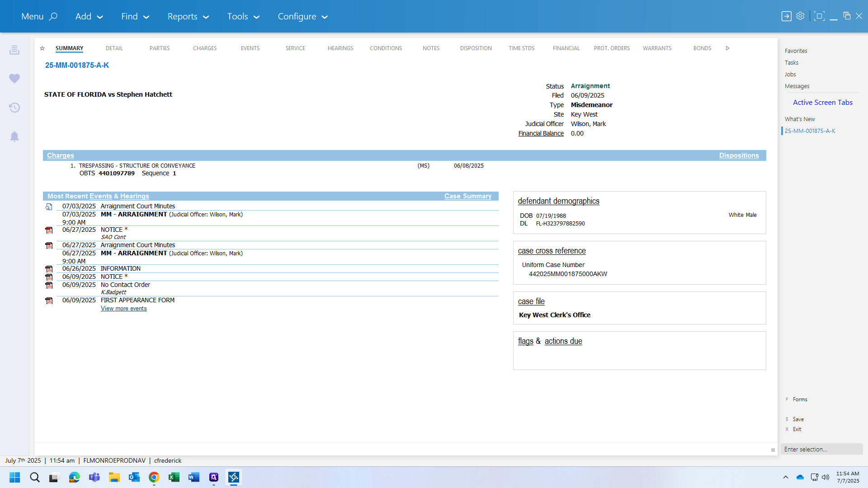Open the defendant demographics link
Viewport: 868px width, 488px height.
tap(558, 201)
